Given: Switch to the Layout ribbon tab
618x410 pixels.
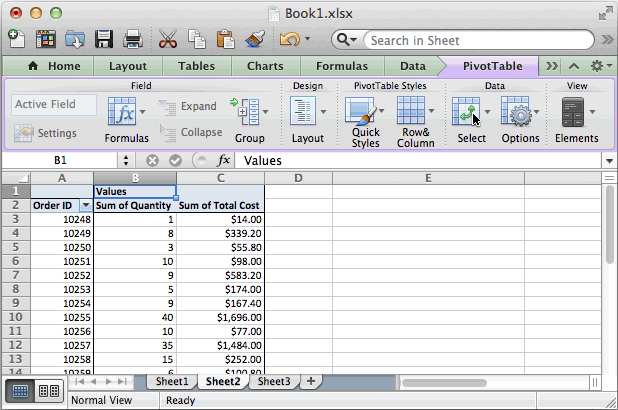Looking at the screenshot, I should point(128,66).
